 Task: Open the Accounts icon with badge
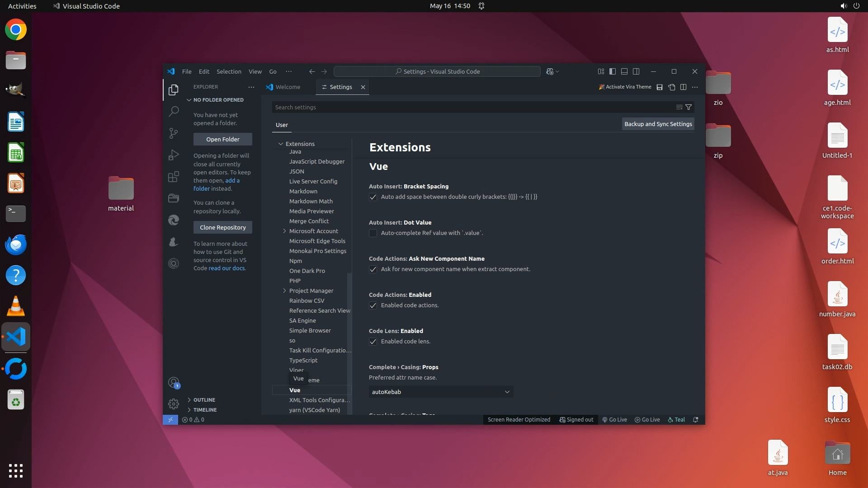174,383
